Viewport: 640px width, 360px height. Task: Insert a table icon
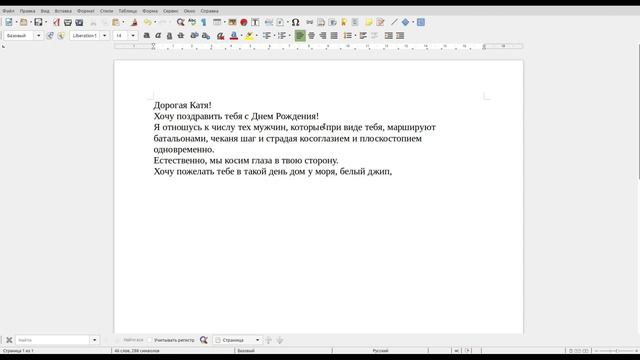[x=217, y=22]
